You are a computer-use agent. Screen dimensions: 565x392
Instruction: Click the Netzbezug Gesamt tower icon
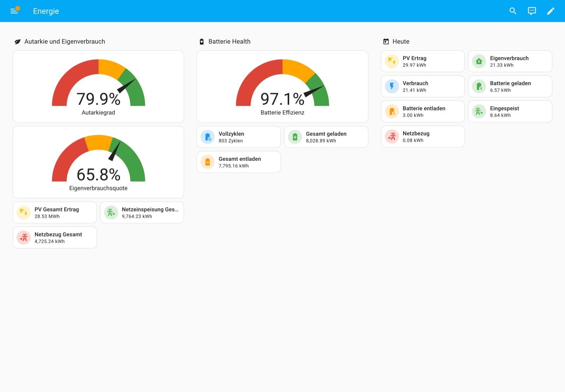[24, 237]
